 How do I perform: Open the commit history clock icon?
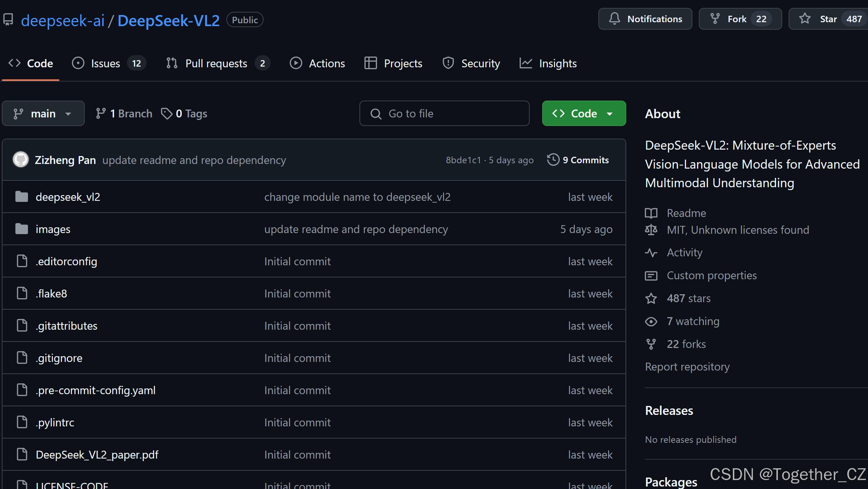point(553,160)
